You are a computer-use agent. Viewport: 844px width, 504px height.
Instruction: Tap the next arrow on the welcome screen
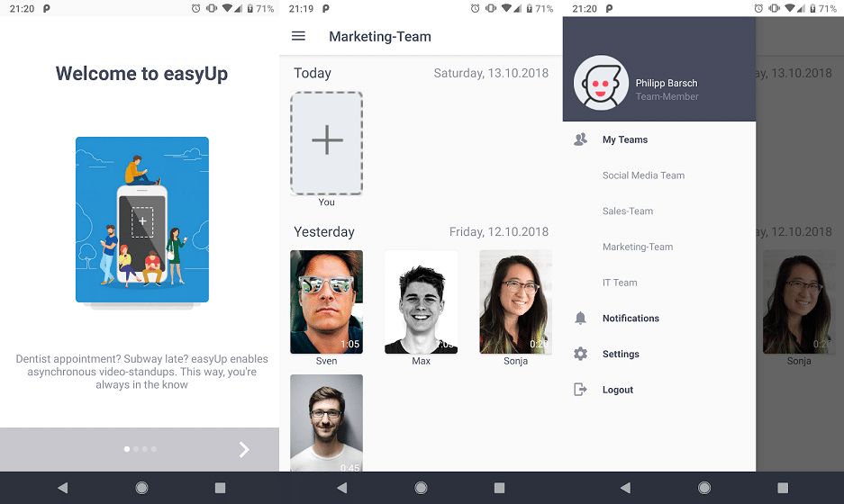pyautogui.click(x=244, y=449)
